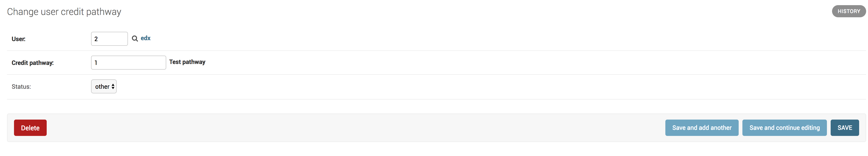Image resolution: width=868 pixels, height=156 pixels.
Task: Click the word other in Status select
Action: coord(102,87)
